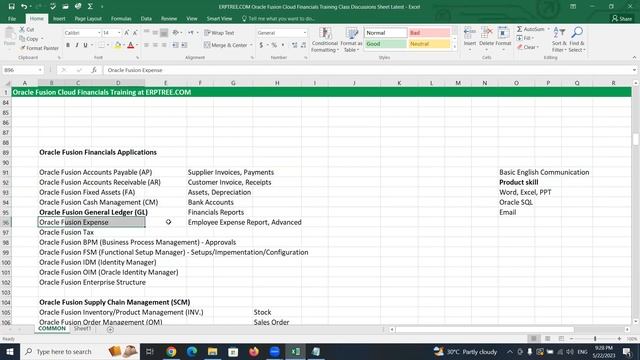Screen dimensions: 640x360
Task: Open the number format dropdown showing General
Action: (x=304, y=33)
